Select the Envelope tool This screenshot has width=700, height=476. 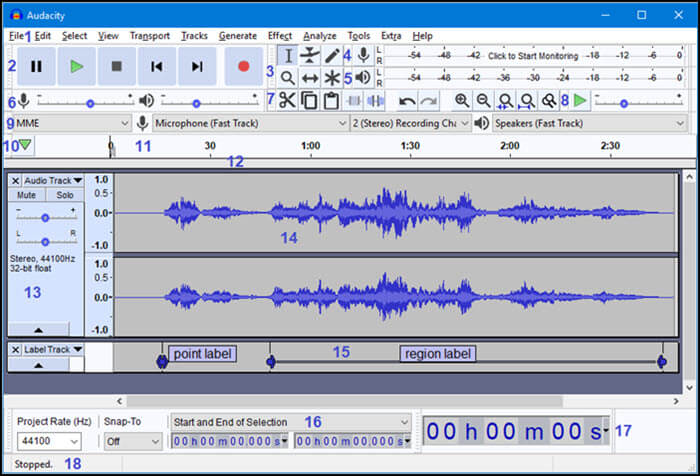click(x=310, y=56)
